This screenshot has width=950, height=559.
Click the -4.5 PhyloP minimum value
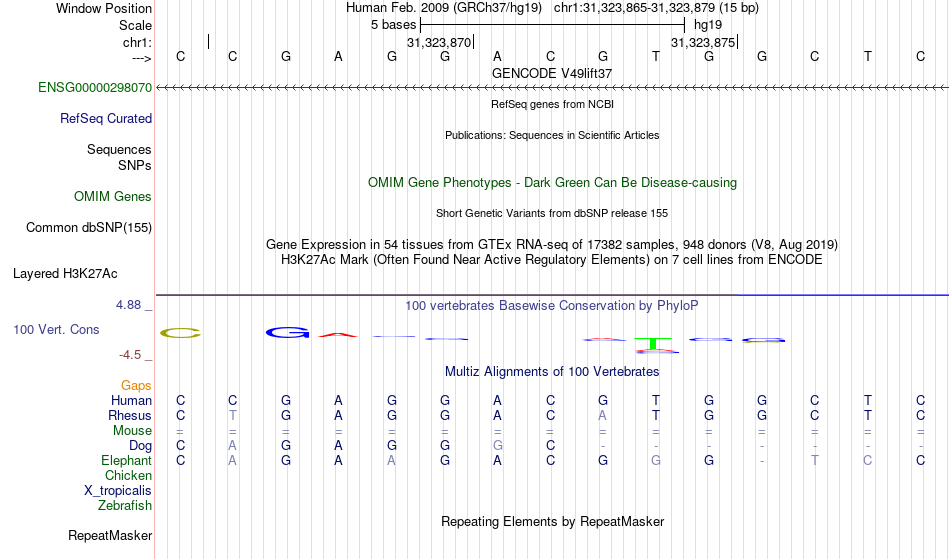(x=130, y=354)
